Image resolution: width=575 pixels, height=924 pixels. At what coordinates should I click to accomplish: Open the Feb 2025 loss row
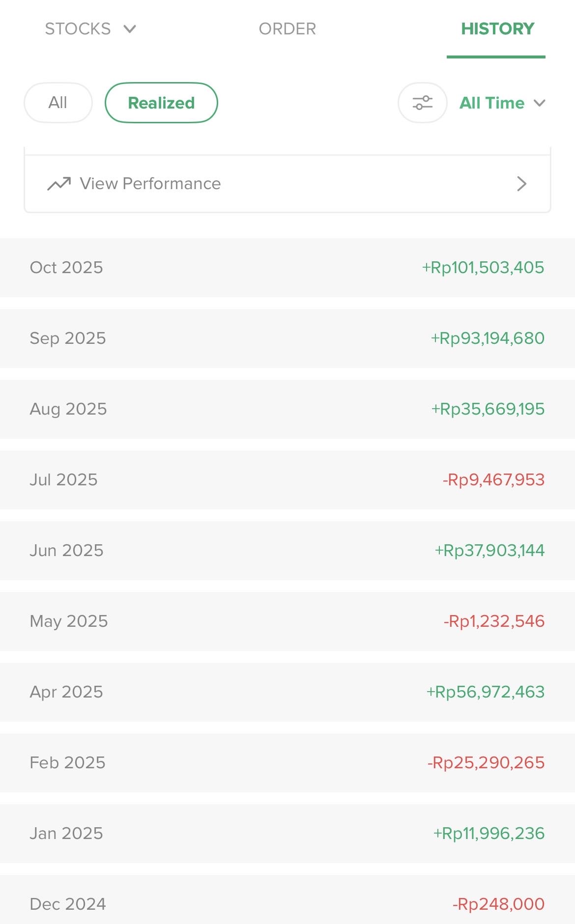287,763
